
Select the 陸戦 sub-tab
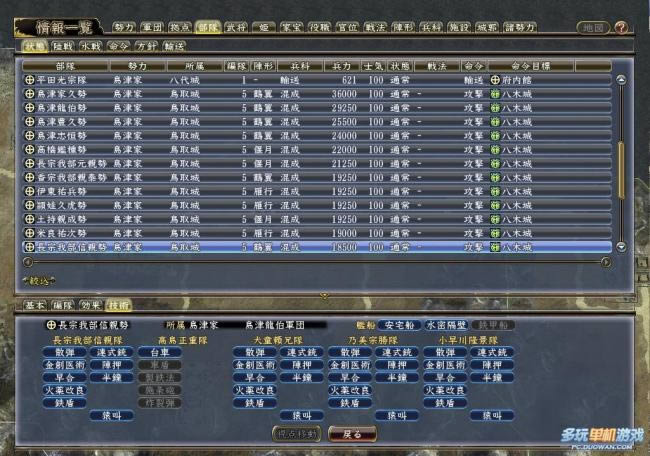click(63, 46)
